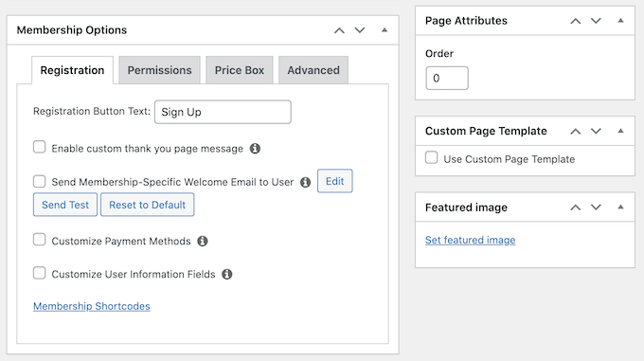This screenshot has width=644, height=361.
Task: Move Membership Options panel up
Action: [339, 30]
